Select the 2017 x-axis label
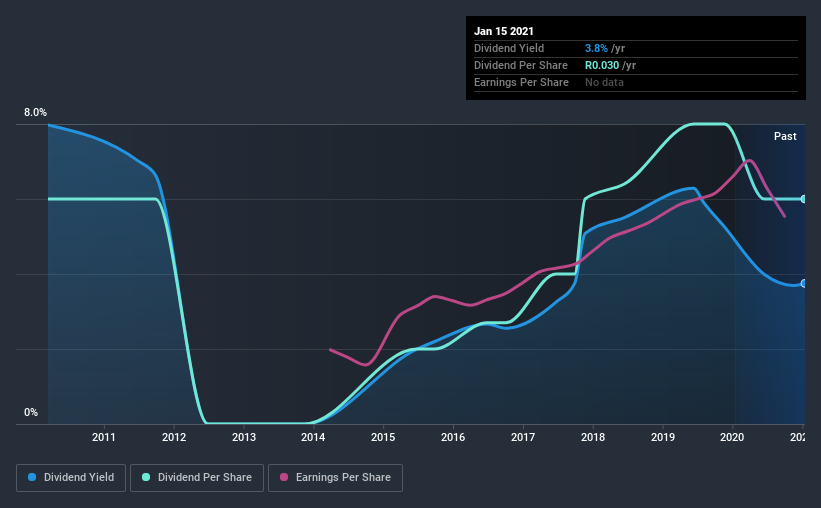Viewport: 821px width, 508px height. tap(523, 437)
